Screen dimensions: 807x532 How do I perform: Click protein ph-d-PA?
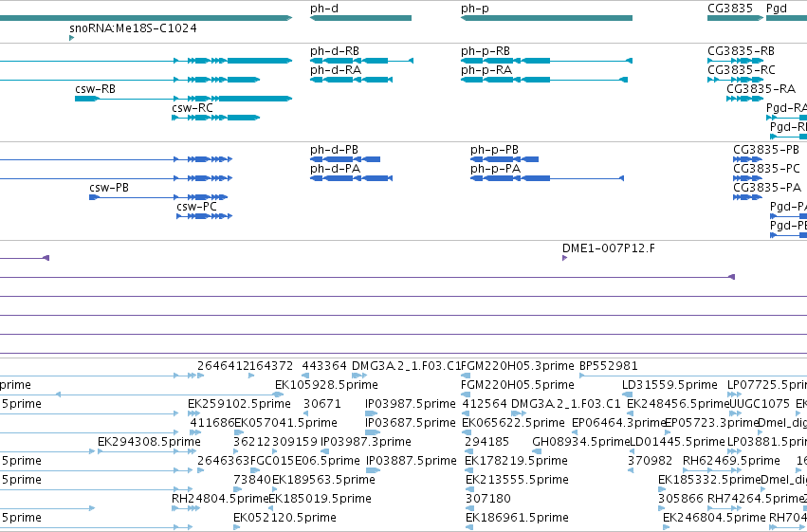pyautogui.click(x=335, y=169)
